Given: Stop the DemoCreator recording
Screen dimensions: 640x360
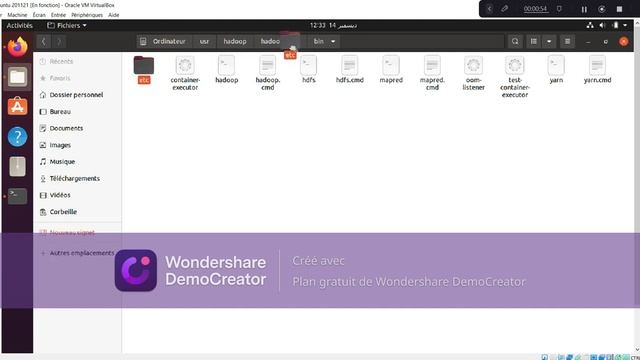Looking at the screenshot, I should 619,9.
